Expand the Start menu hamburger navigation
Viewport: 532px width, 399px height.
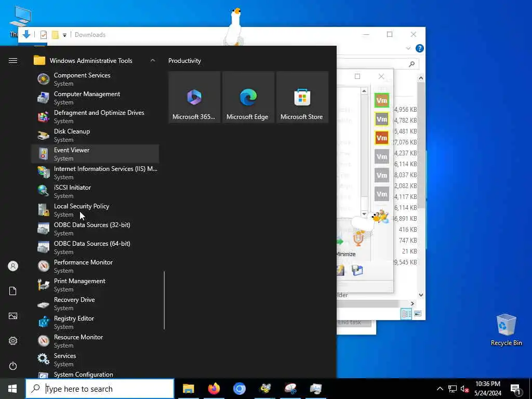[x=13, y=60]
